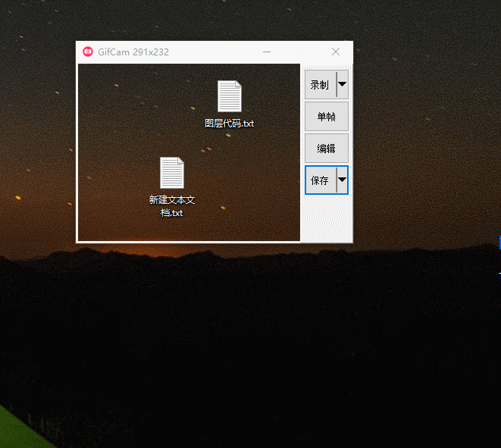This screenshot has height=448, width=501.
Task: Click the 新建文本文档.txt filename label
Action: coord(171,206)
